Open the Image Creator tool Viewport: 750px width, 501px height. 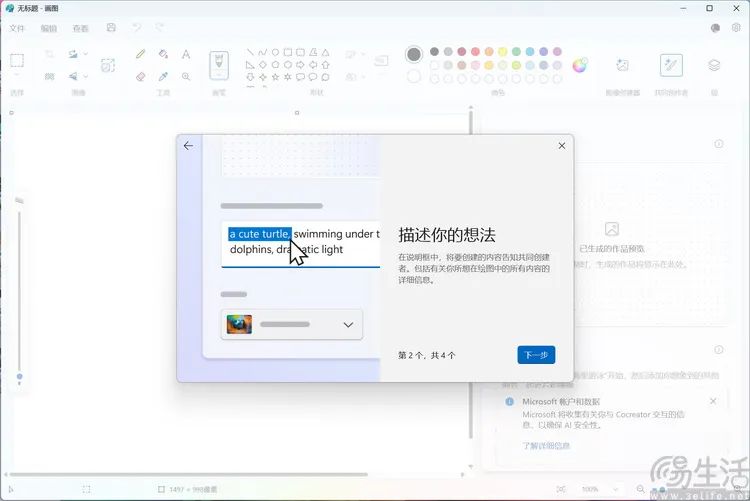point(622,66)
